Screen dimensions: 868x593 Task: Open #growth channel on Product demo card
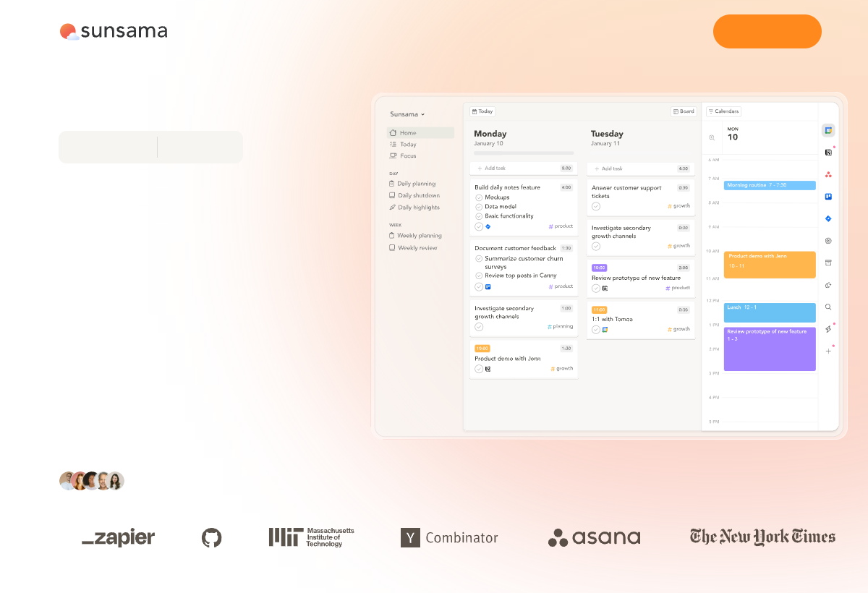(x=562, y=369)
